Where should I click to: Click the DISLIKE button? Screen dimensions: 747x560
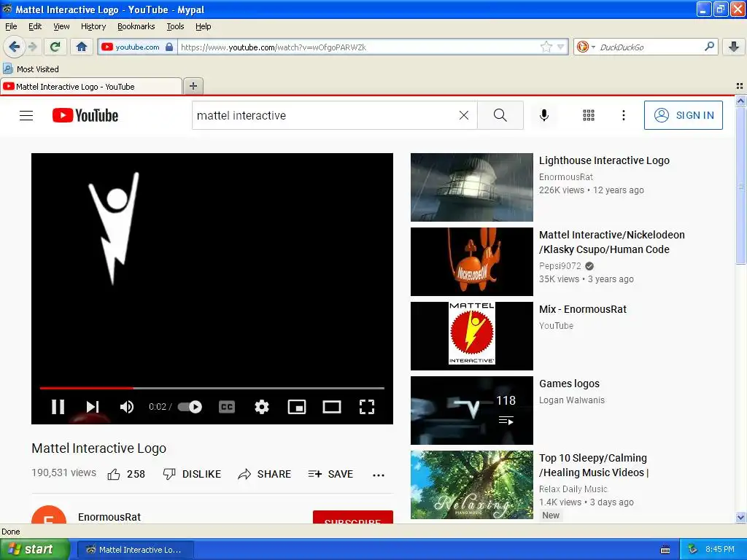[x=192, y=474]
